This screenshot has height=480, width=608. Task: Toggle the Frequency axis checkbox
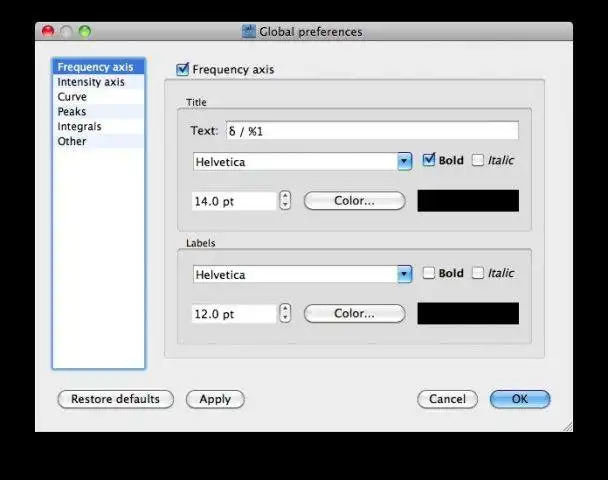tap(182, 69)
